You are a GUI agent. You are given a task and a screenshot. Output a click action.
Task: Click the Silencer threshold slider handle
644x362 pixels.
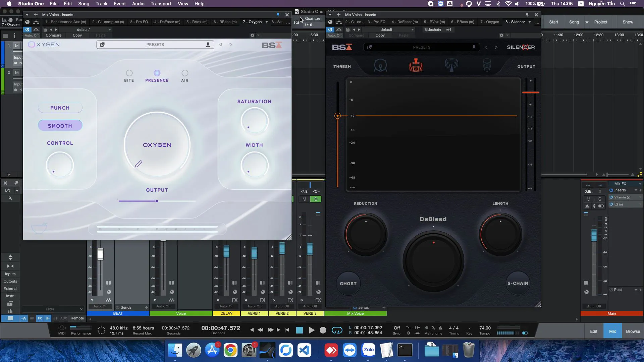337,116
